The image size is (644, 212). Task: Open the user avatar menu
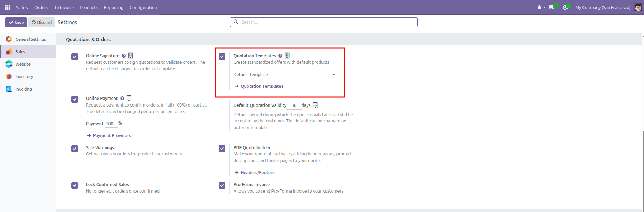pos(638,7)
